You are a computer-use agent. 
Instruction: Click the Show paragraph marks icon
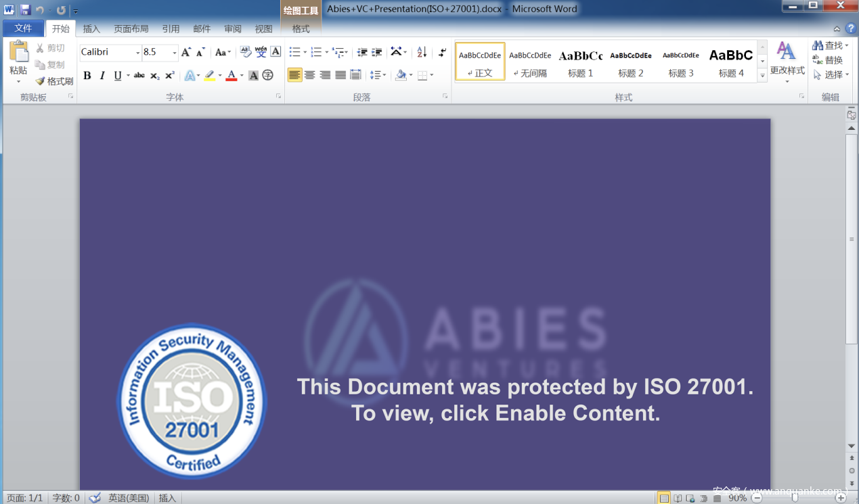[442, 52]
